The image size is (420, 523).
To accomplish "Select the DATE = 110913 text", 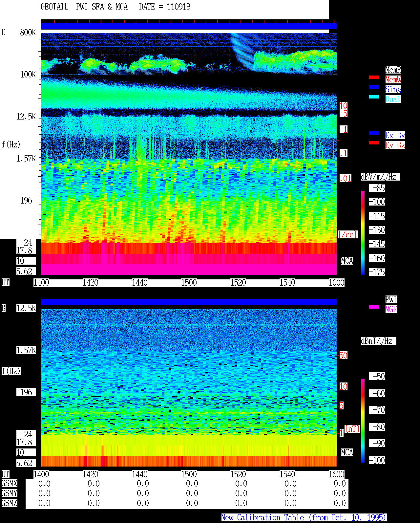I will pyautogui.click(x=165, y=7).
